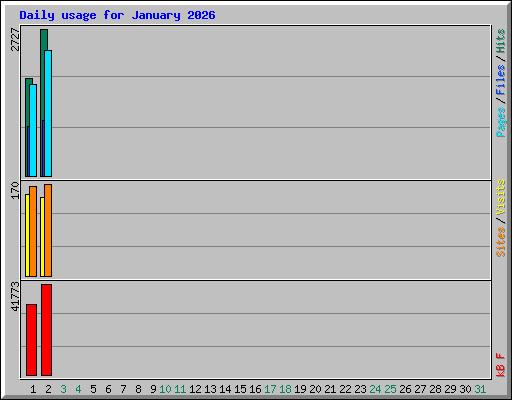Click the orange "Sites" legend label
512x400 pixels.
[500, 242]
